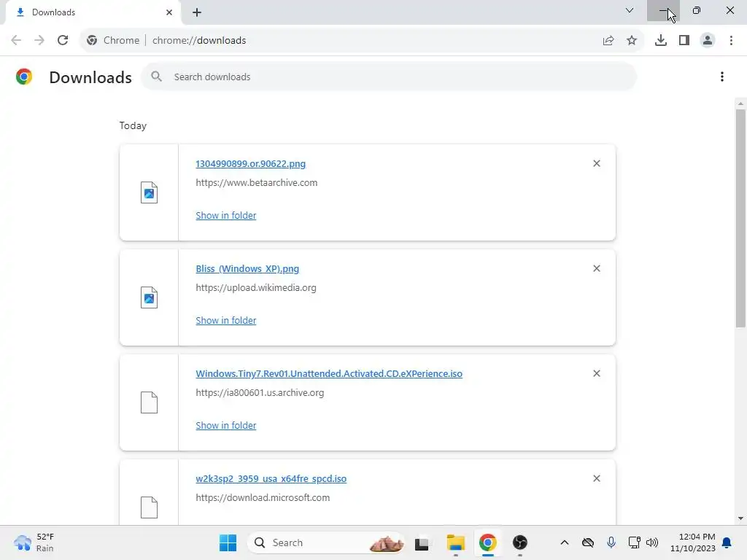
Task: Click https://upload.wikimedia.org source text
Action: coord(256,287)
